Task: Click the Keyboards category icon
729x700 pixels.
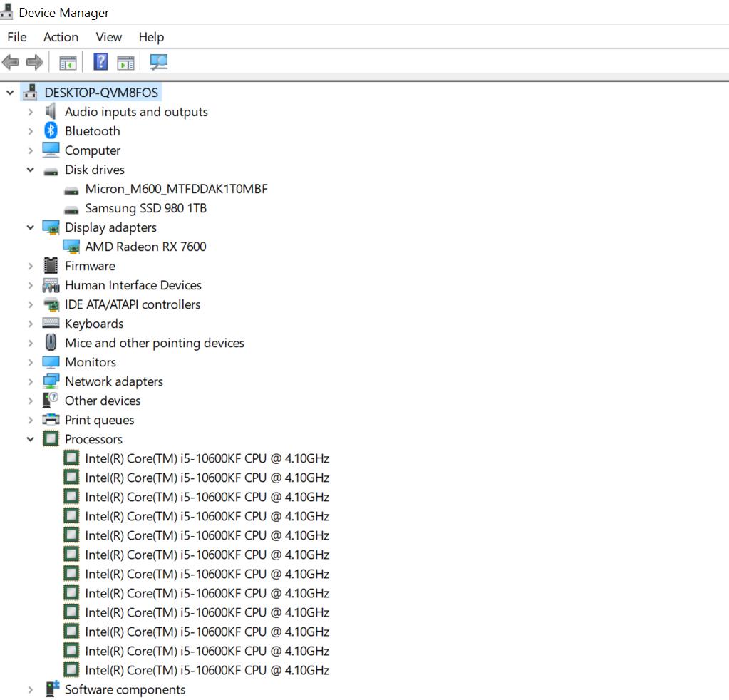Action: (51, 323)
